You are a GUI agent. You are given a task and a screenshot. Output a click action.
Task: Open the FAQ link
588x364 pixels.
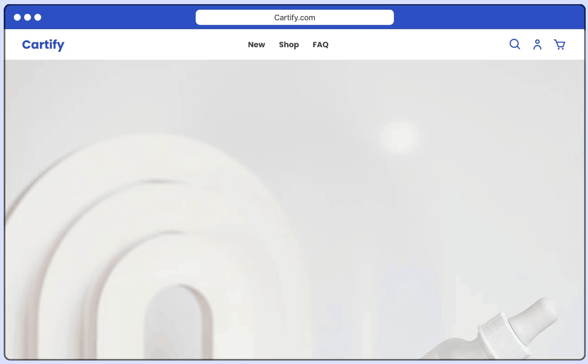(320, 45)
